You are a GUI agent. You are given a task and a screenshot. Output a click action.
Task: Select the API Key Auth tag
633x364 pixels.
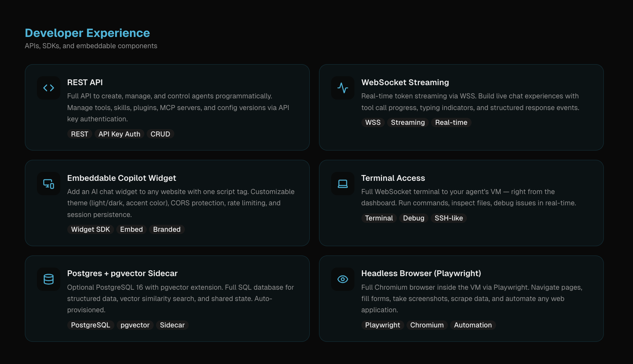(x=119, y=134)
